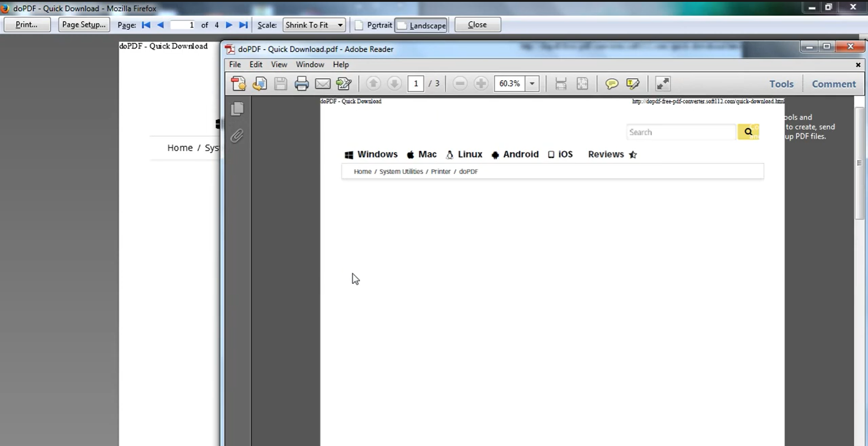The image size is (868, 446).
Task: Select Portrait orientation in print preview
Action: click(x=374, y=25)
